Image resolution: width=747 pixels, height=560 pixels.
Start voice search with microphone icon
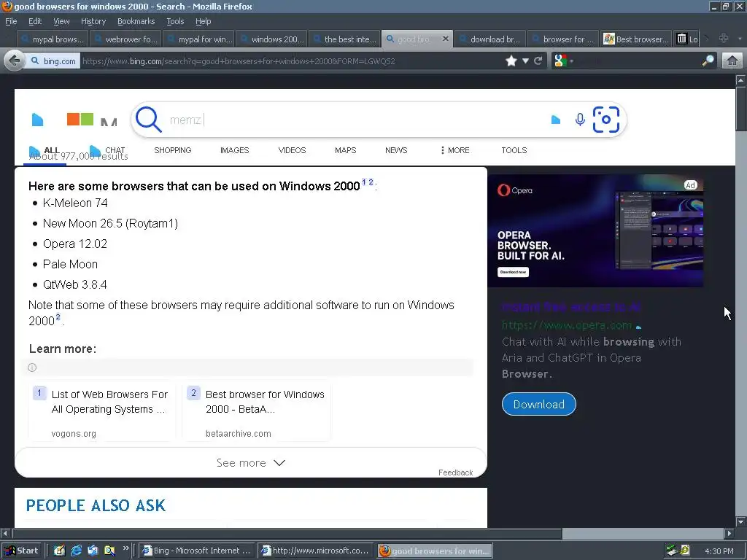(580, 120)
